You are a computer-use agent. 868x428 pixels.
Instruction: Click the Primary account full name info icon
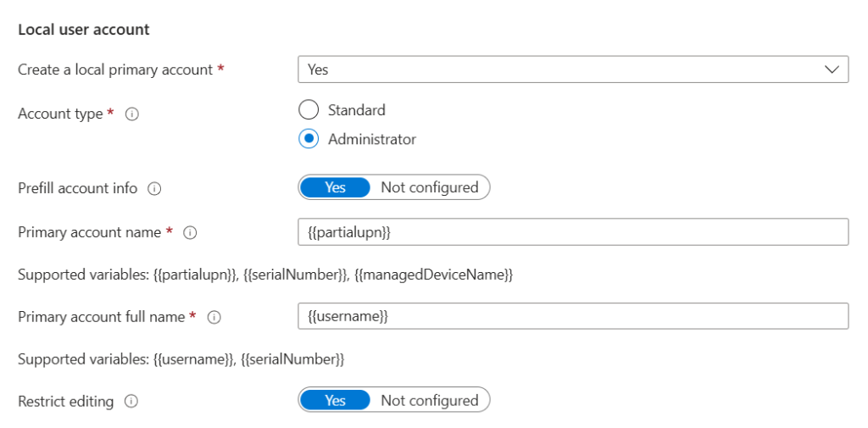tap(214, 318)
